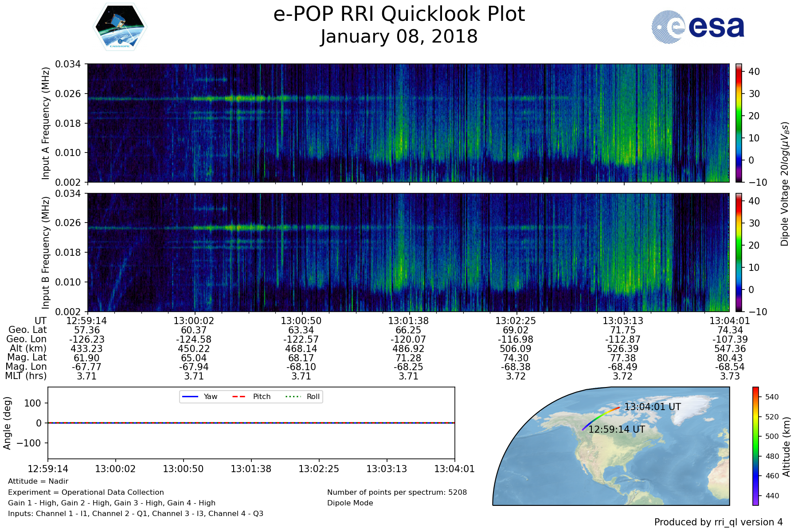Click the Input B dipole voltage colorbar
This screenshot has width=798, height=532.
tap(739, 252)
